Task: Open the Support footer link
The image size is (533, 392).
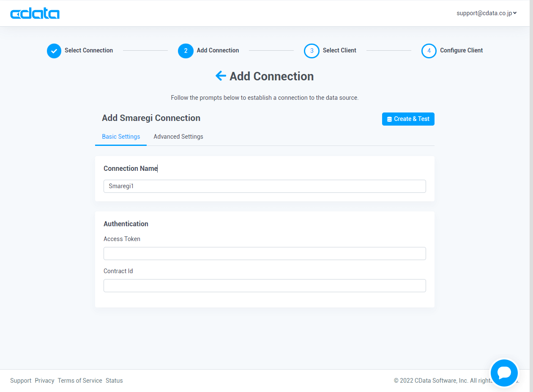Action: (21, 381)
